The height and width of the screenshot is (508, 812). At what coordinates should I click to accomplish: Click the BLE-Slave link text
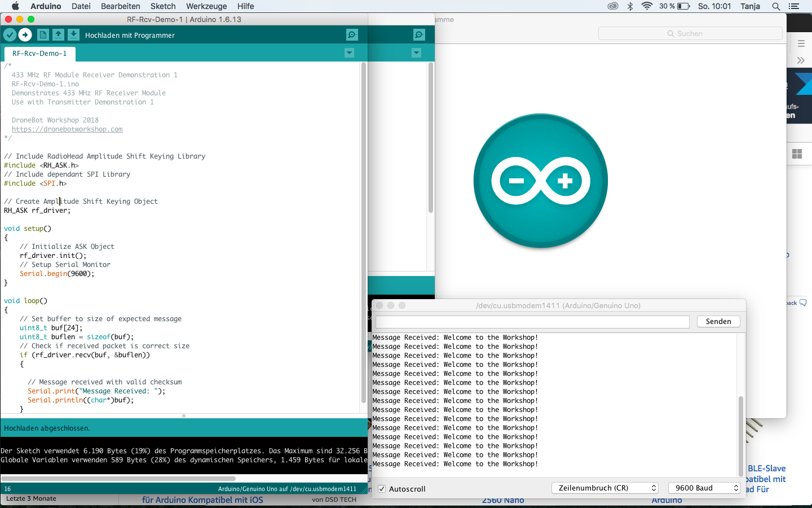coord(767,468)
